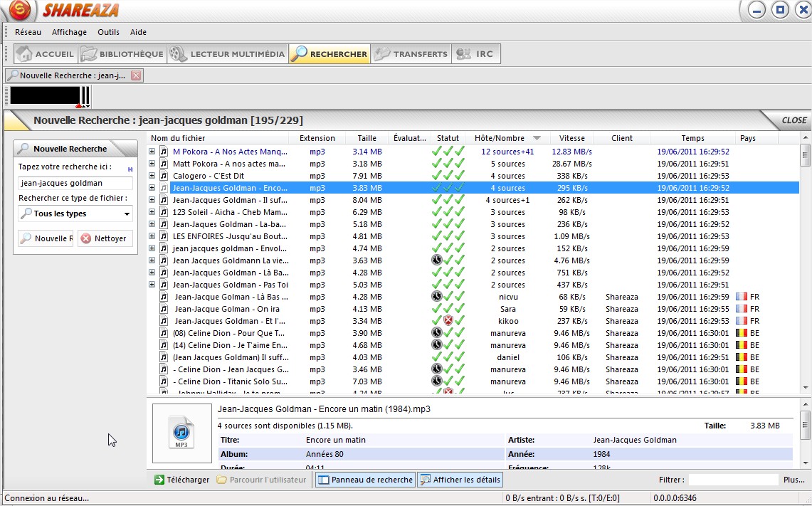Screen dimensions: 812x506
Task: Open the Plus... filter options
Action: (x=794, y=480)
